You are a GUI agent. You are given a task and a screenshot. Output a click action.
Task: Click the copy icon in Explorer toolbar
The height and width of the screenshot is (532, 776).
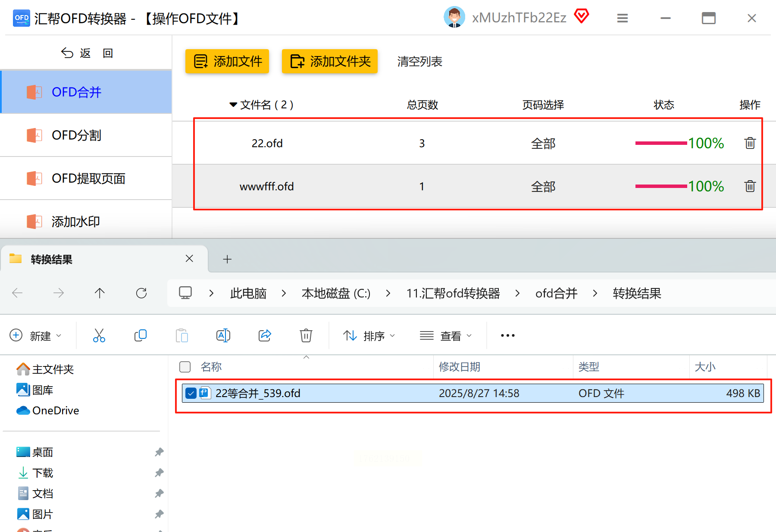tap(141, 335)
